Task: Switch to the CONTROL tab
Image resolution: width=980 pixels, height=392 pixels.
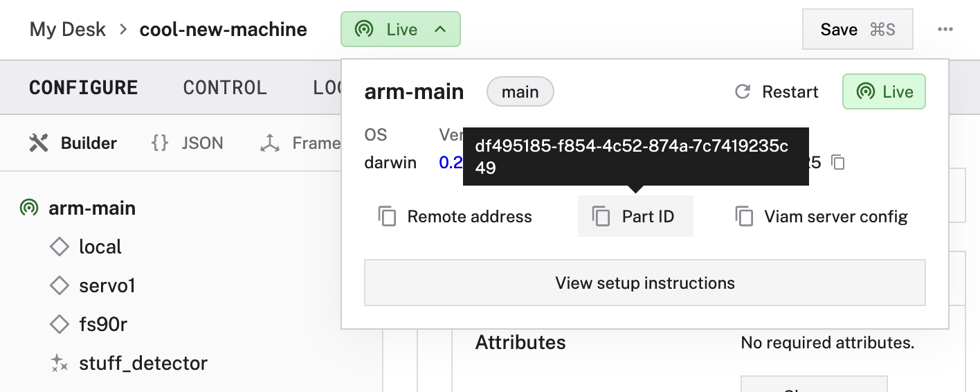Action: coord(225,88)
